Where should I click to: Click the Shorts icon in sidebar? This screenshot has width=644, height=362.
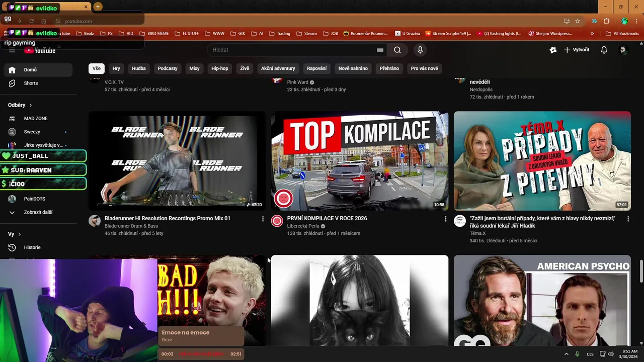click(12, 83)
